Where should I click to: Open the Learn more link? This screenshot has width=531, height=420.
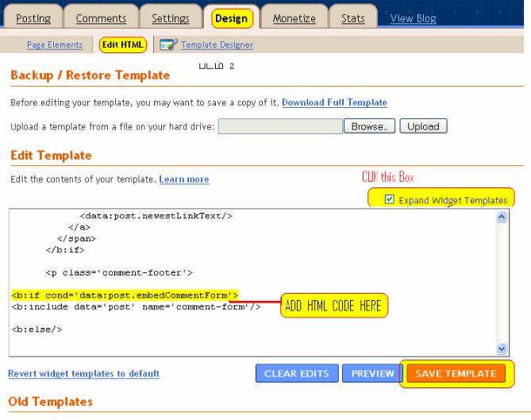(184, 179)
